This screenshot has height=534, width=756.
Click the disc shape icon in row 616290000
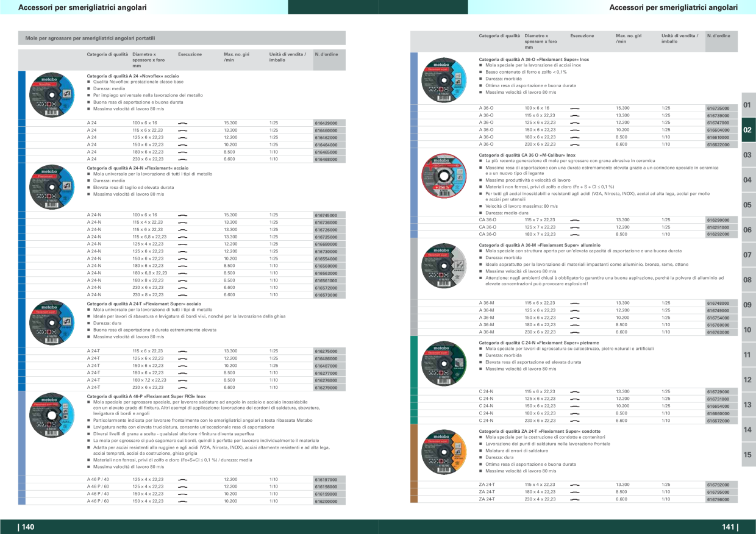574,220
